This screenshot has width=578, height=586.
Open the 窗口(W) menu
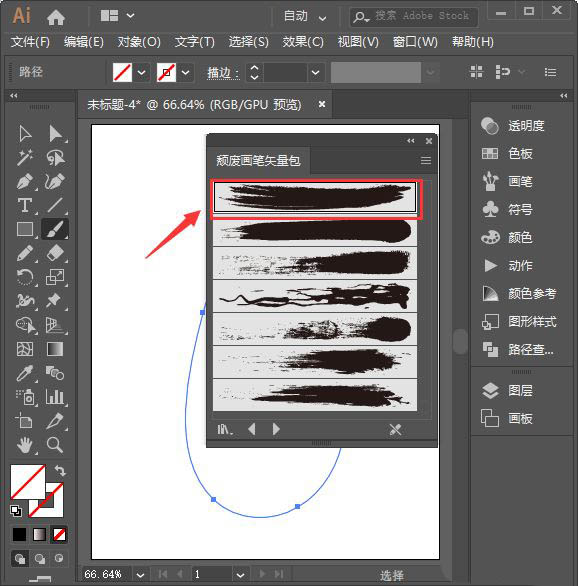pyautogui.click(x=415, y=41)
